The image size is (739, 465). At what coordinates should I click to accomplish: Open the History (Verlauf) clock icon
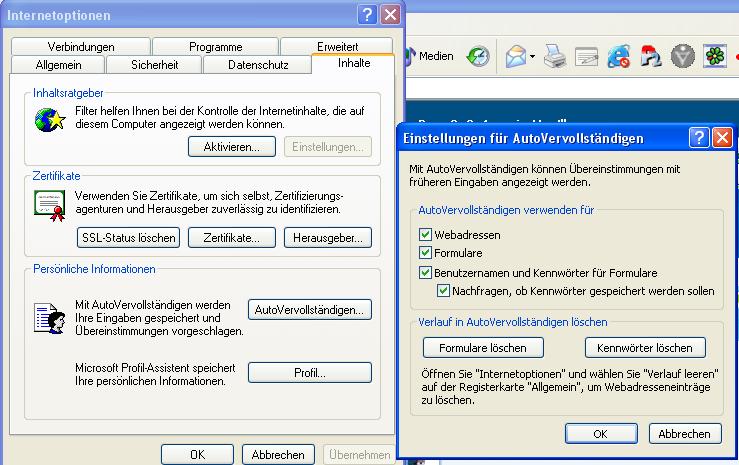(478, 57)
